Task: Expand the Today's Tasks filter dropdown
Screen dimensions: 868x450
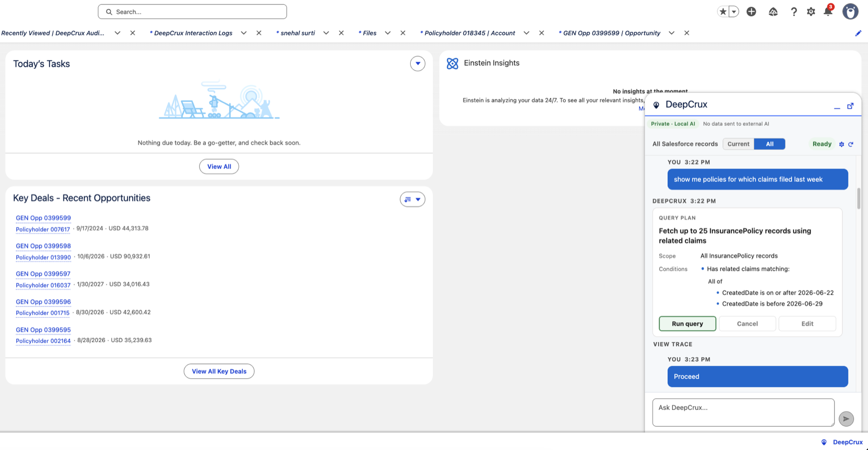Action: (417, 64)
